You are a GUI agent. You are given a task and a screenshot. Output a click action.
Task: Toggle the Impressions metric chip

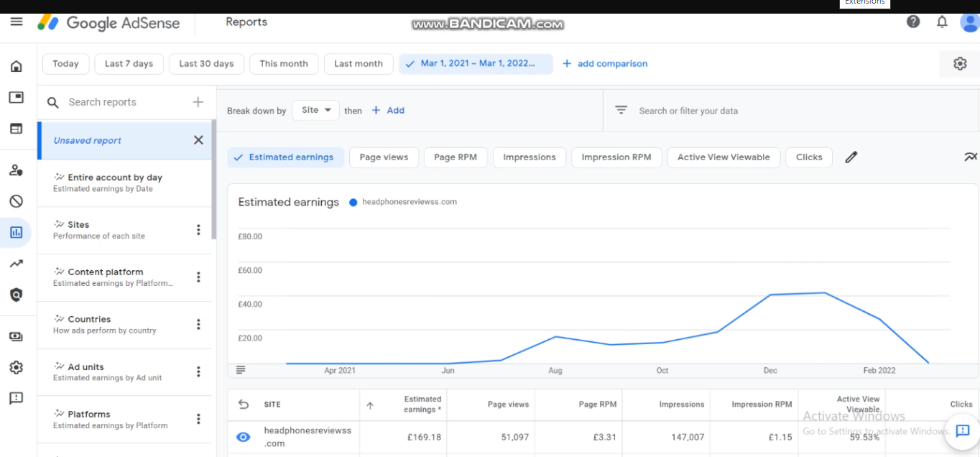[x=530, y=157]
